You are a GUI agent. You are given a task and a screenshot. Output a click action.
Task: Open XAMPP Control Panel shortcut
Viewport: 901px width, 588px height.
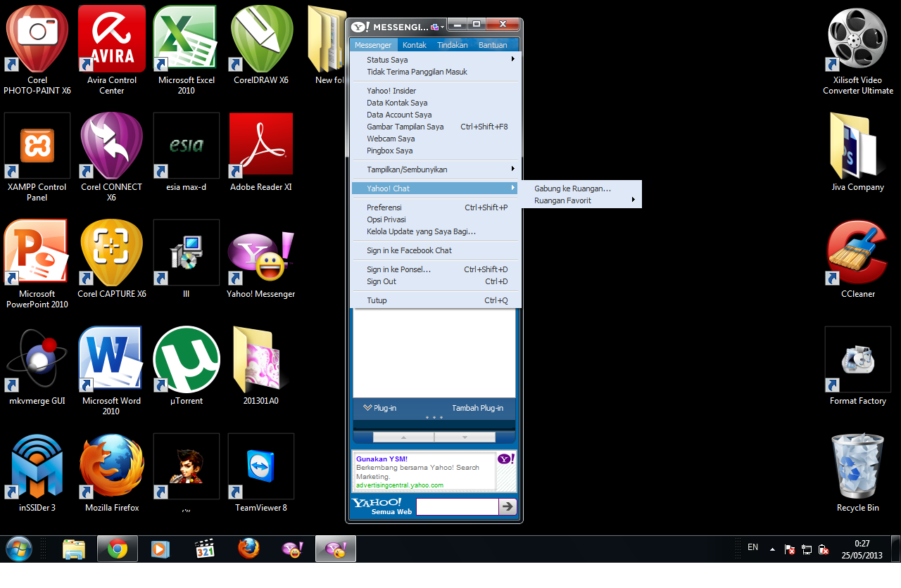point(37,157)
